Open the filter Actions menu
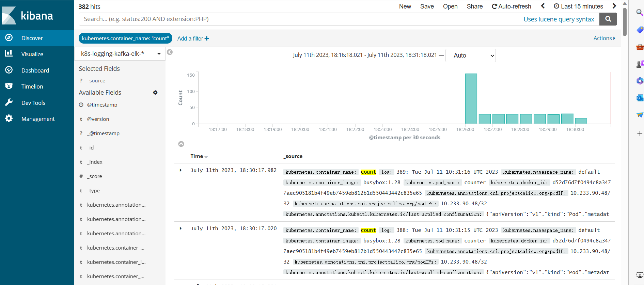This screenshot has width=644, height=285. tap(604, 38)
